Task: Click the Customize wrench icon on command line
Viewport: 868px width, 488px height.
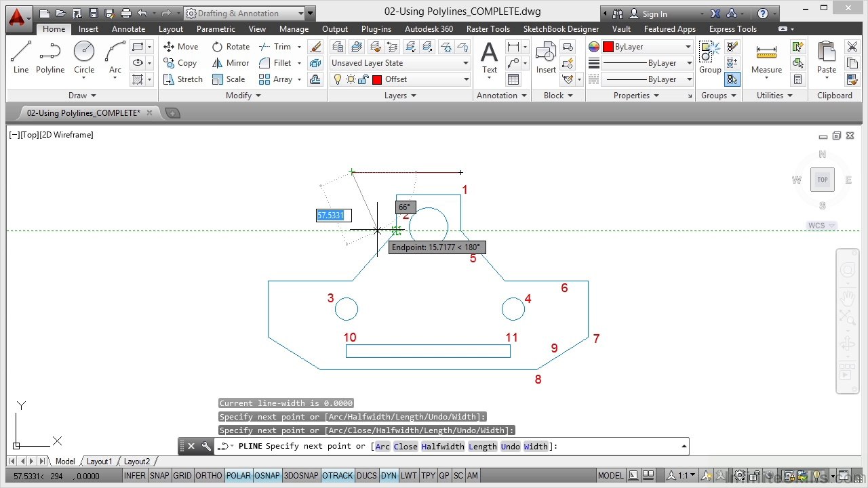Action: point(206,446)
